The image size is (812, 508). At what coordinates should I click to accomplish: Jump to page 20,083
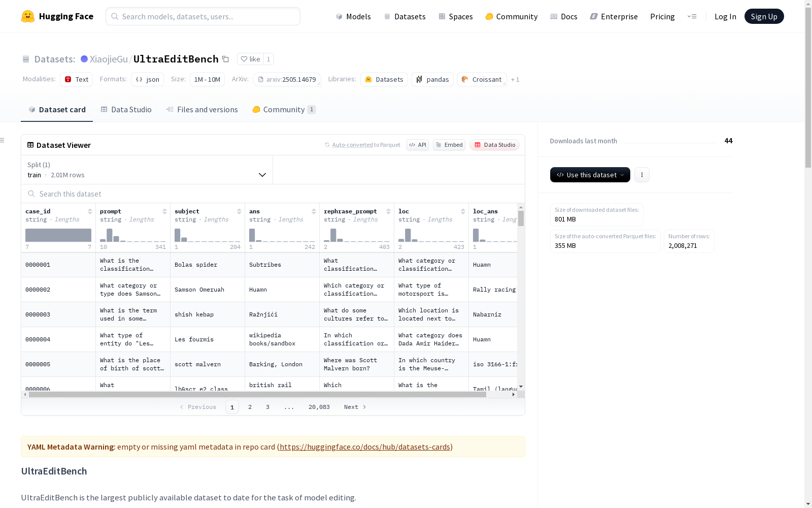(319, 407)
